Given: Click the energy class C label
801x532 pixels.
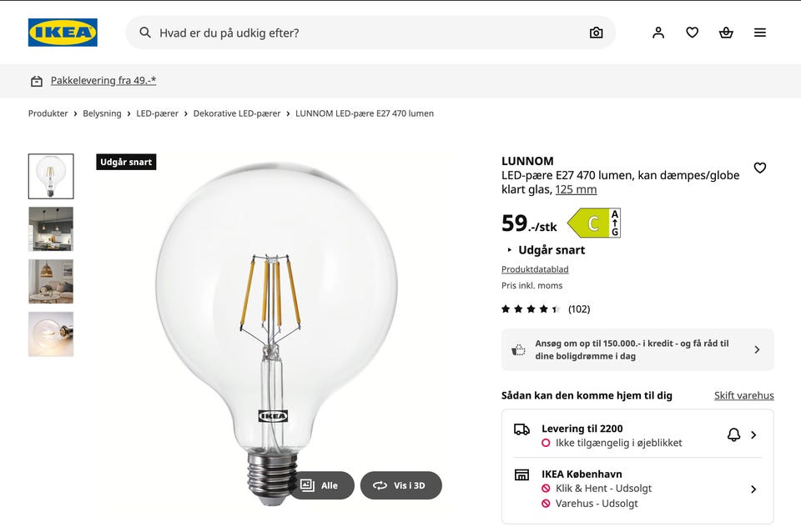Looking at the screenshot, I should (x=594, y=223).
